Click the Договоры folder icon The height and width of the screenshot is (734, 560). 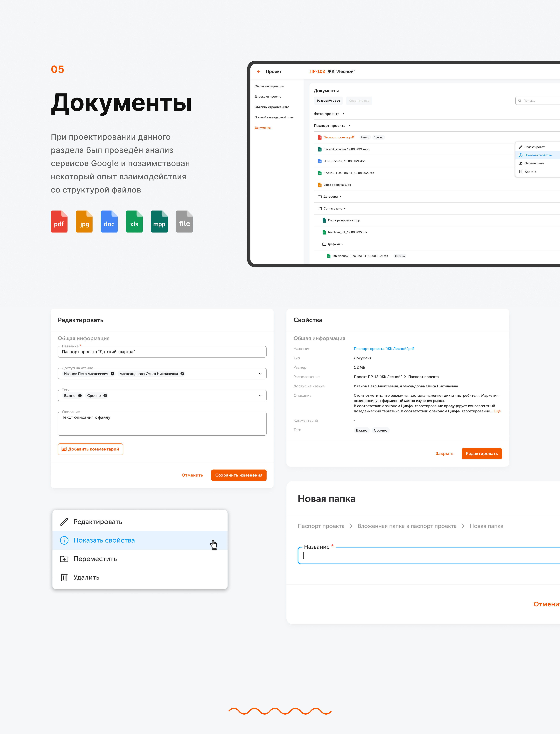320,197
